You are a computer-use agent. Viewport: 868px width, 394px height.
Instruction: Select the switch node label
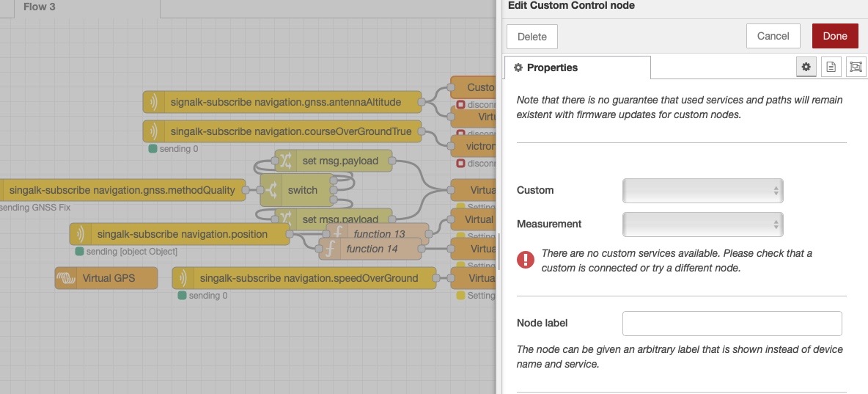coord(303,190)
